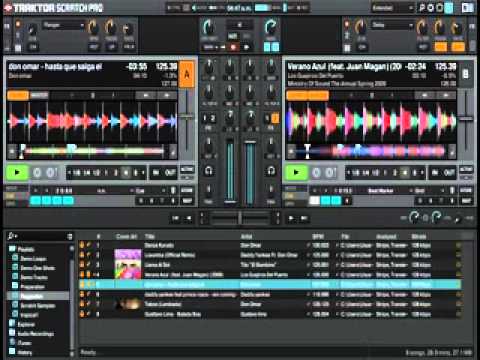Open FX unit 2 Delay effect dropdown
This screenshot has width=480, height=360.
pos(392,25)
